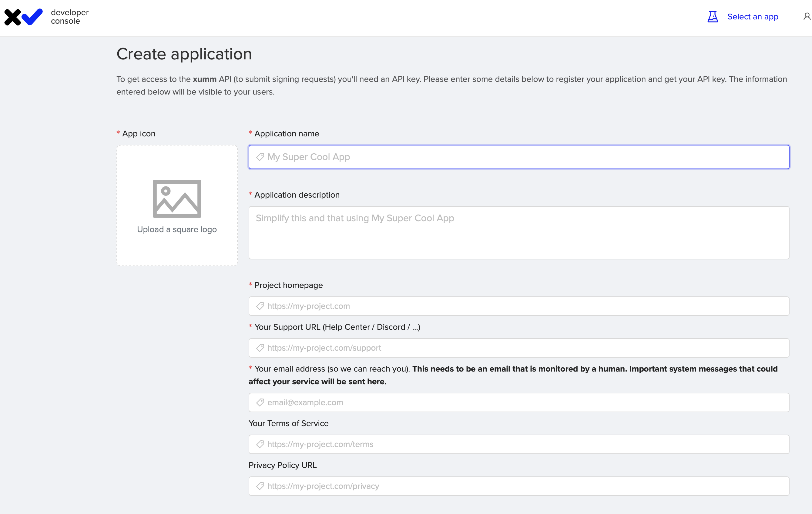Click Upload a square logo text
This screenshot has width=812, height=514.
[x=177, y=229]
